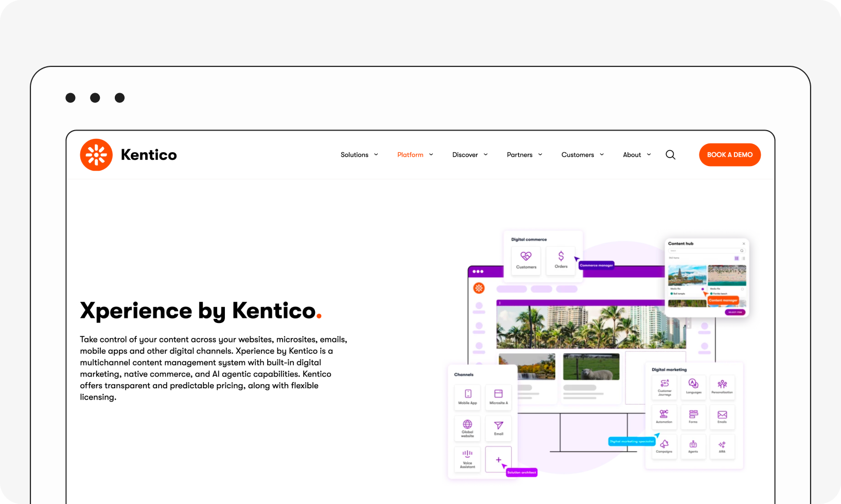This screenshot has width=841, height=504.
Task: Close the Content hub panel with X
Action: pyautogui.click(x=744, y=244)
